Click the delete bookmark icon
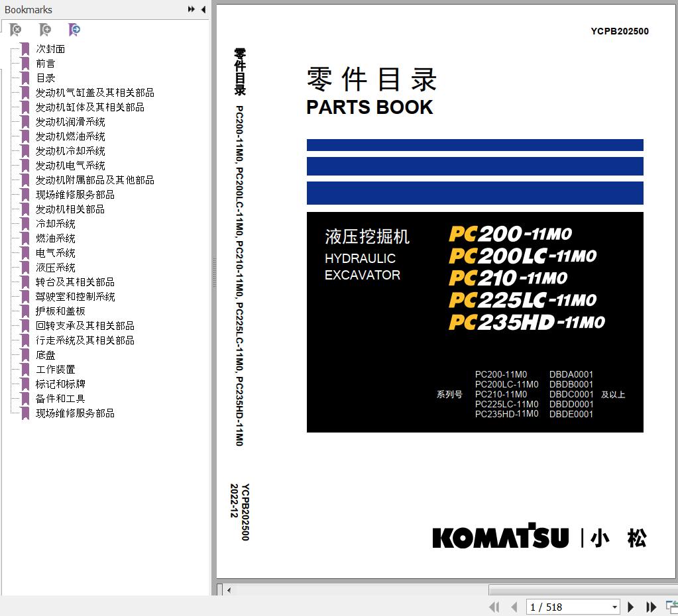Image resolution: width=678 pixels, height=616 pixels. coord(15,30)
